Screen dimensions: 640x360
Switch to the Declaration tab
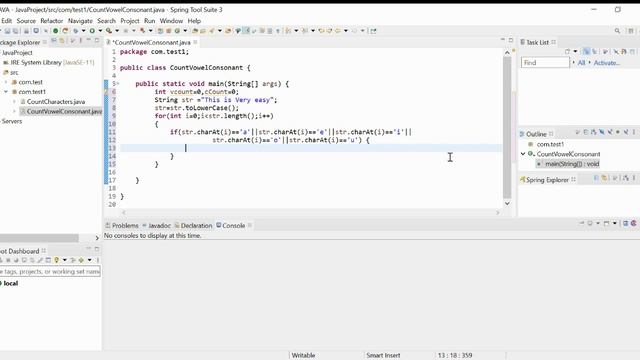[x=193, y=225]
